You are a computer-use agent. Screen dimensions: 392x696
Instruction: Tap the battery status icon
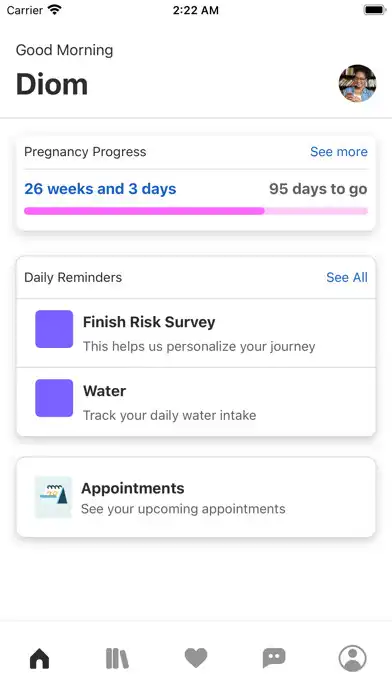click(x=375, y=10)
